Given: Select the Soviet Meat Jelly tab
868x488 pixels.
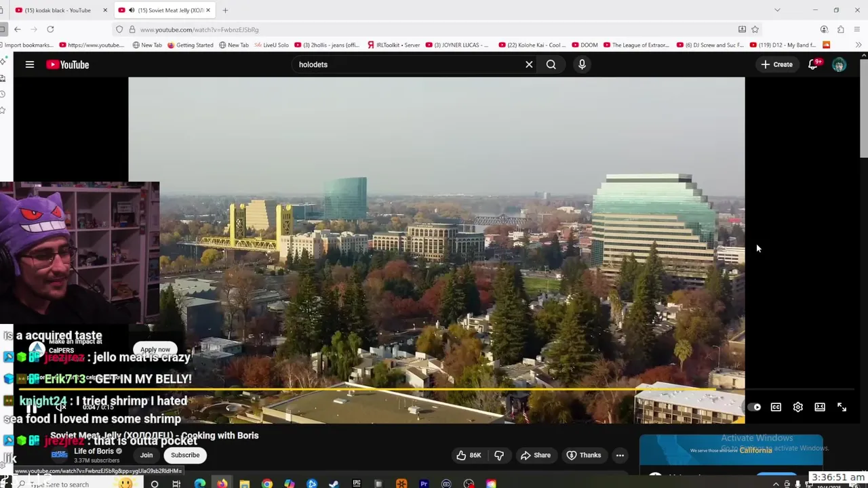Looking at the screenshot, I should click(x=164, y=10).
